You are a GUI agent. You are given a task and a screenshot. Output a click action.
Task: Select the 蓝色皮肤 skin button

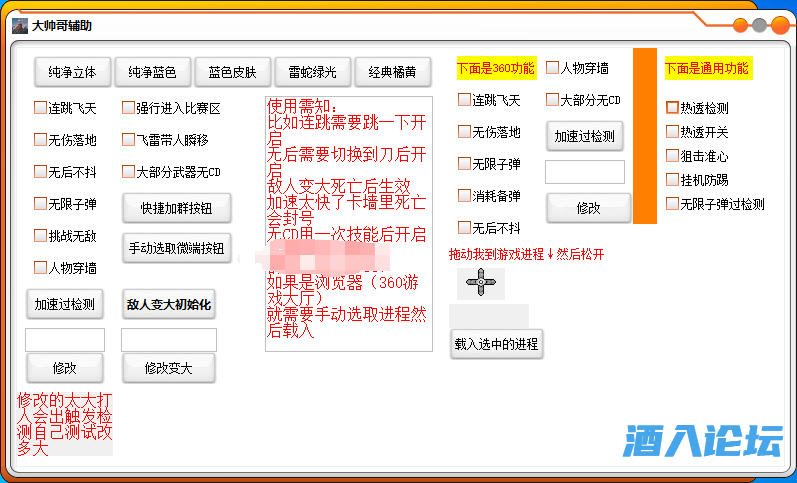tap(233, 72)
